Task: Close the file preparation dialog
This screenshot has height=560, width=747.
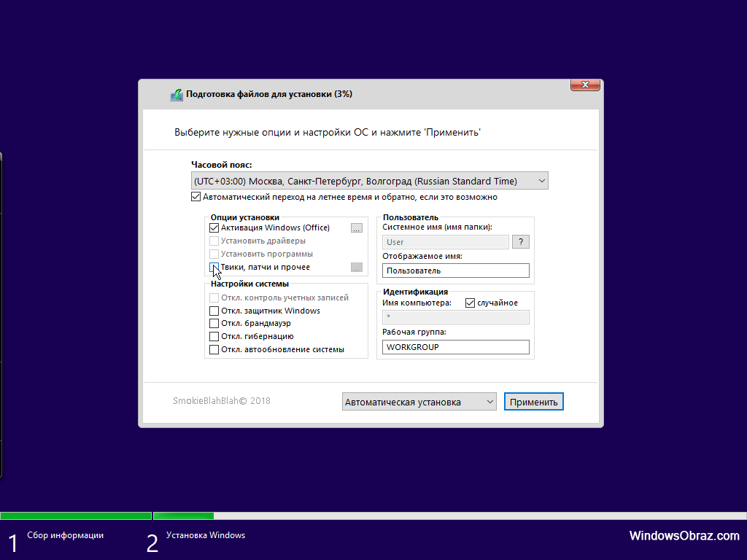Action: point(585,85)
